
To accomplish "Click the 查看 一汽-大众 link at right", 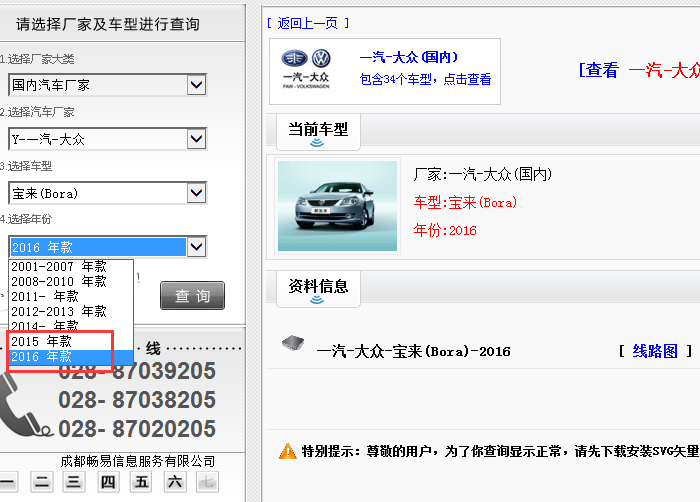I will point(639,71).
